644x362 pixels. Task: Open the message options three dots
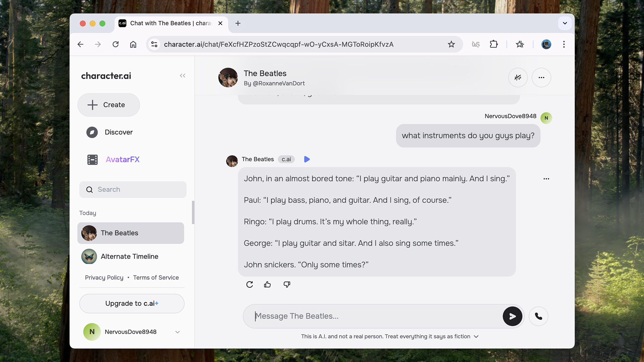click(x=546, y=179)
